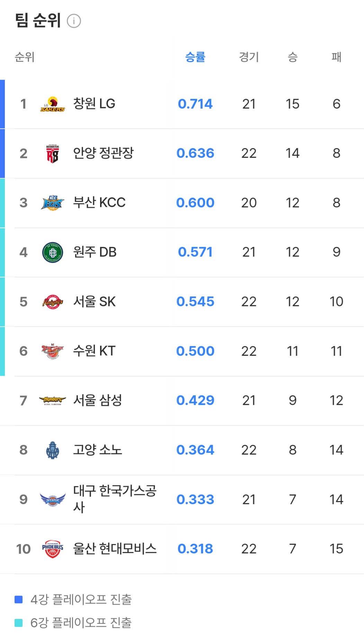Click the 울산 현대모비스 Phoebus logo
The image size is (364, 639).
53,549
